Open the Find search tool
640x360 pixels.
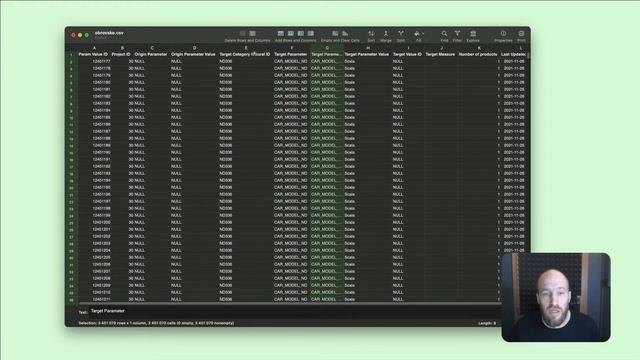point(444,33)
